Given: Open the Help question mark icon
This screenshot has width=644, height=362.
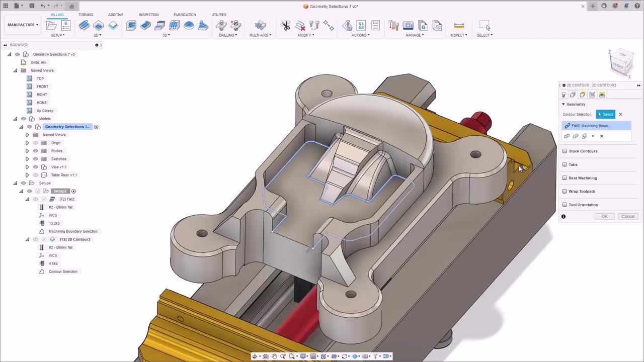Looking at the screenshot, I should click(x=636, y=6).
